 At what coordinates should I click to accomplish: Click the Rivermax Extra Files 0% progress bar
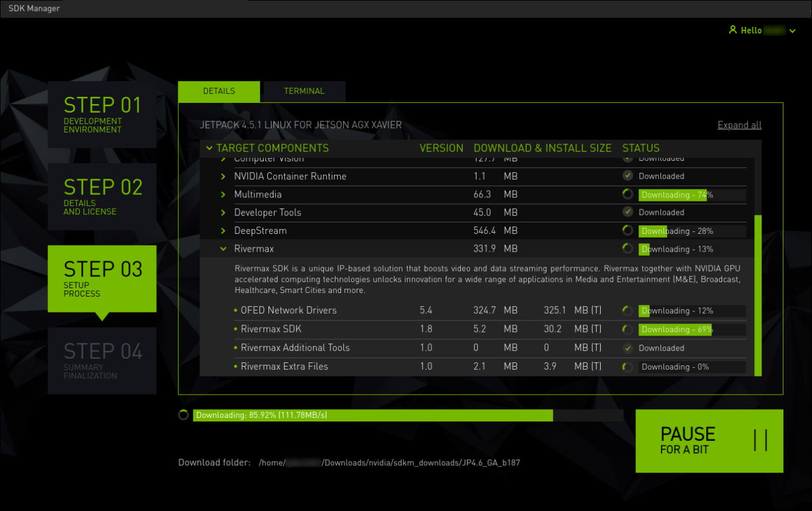point(692,367)
